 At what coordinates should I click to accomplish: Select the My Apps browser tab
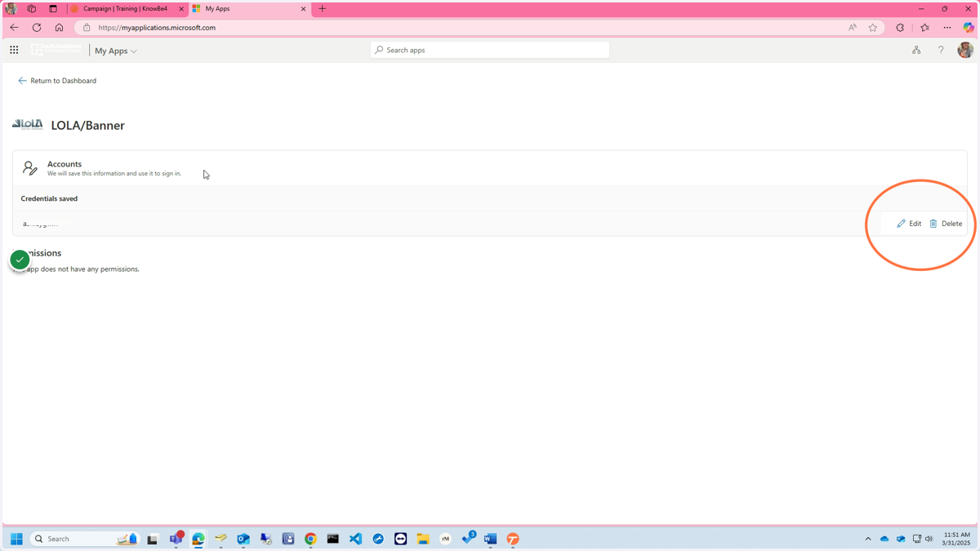[x=245, y=9]
